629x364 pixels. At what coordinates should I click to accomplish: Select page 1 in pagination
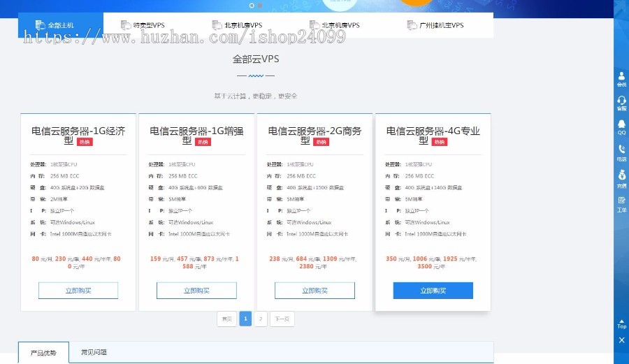[x=245, y=319]
